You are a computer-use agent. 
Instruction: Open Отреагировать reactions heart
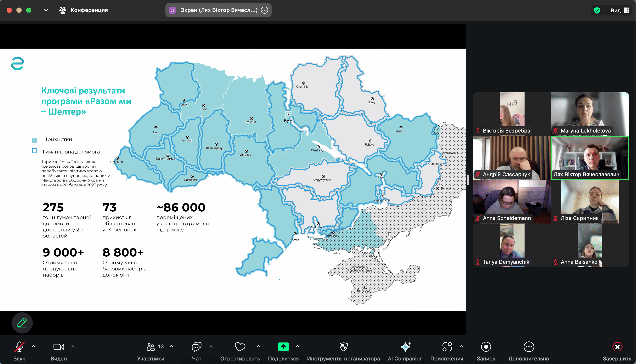(240, 347)
